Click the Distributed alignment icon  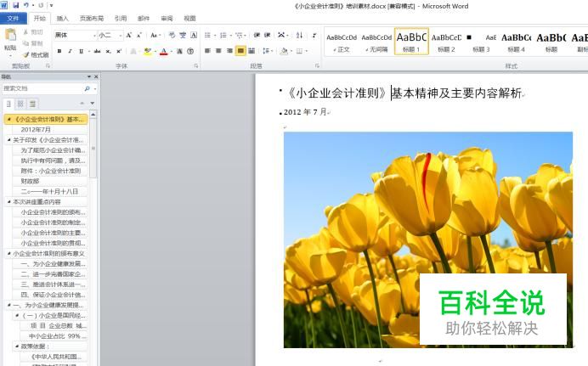252,51
